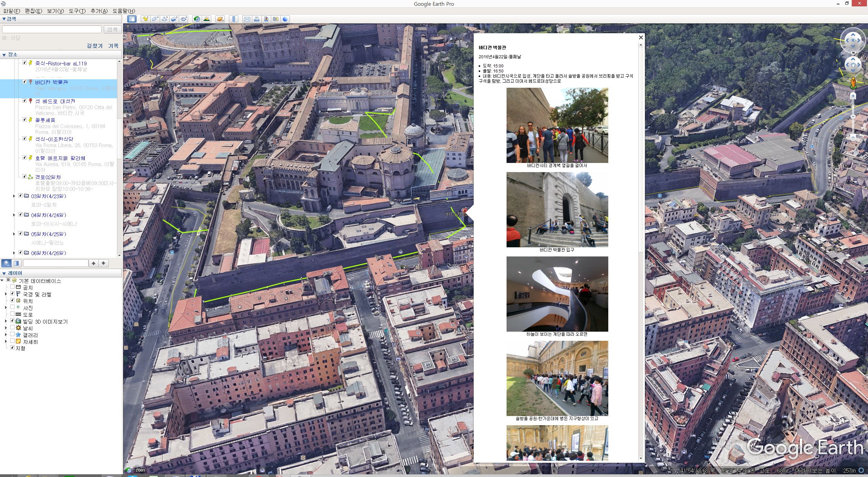Click the 길찾기 link

95,46
